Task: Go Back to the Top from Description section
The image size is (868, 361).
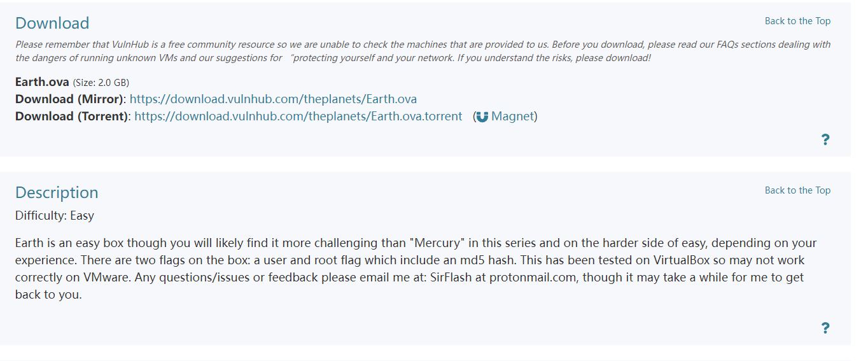Action: point(797,190)
